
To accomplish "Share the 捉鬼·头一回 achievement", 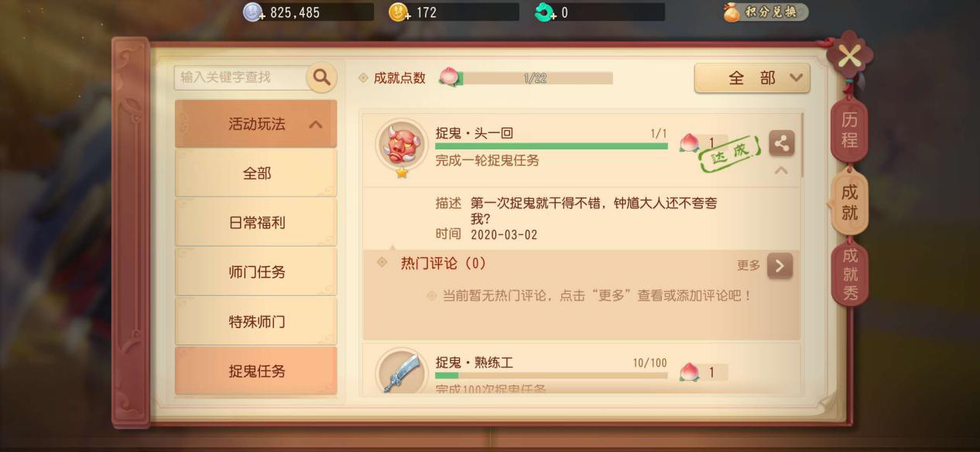I will pos(781,143).
